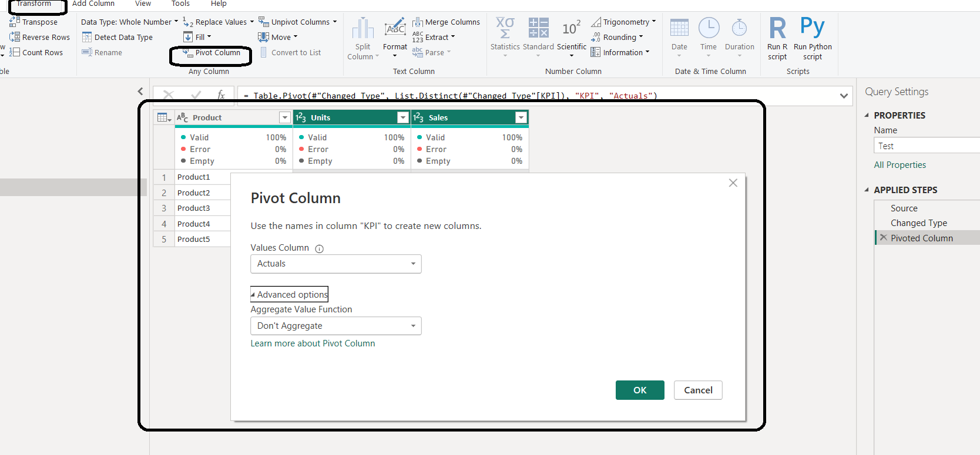Viewport: 980px width, 455px height.
Task: Open the Sales column filter dropdown
Action: (521, 117)
